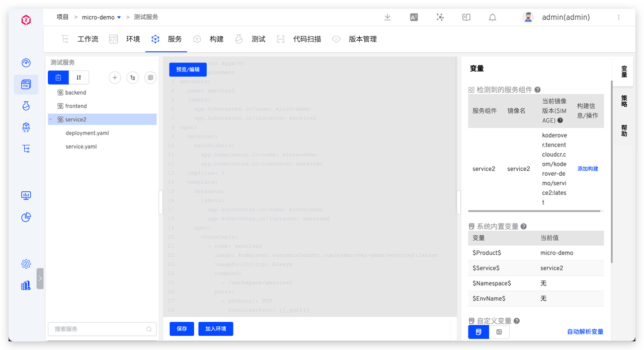This screenshot has height=350, width=644.
Task: Toggle custom variables YAML view button
Action: (499, 332)
